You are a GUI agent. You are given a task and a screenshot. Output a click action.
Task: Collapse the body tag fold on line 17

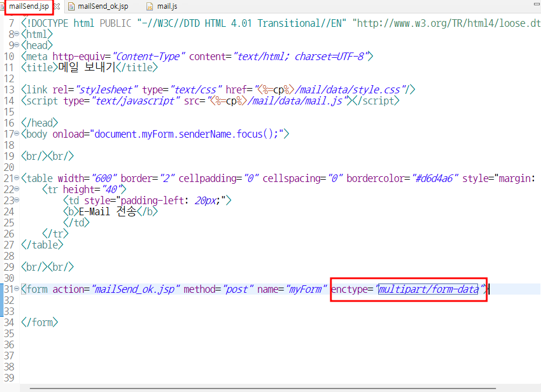click(17, 134)
